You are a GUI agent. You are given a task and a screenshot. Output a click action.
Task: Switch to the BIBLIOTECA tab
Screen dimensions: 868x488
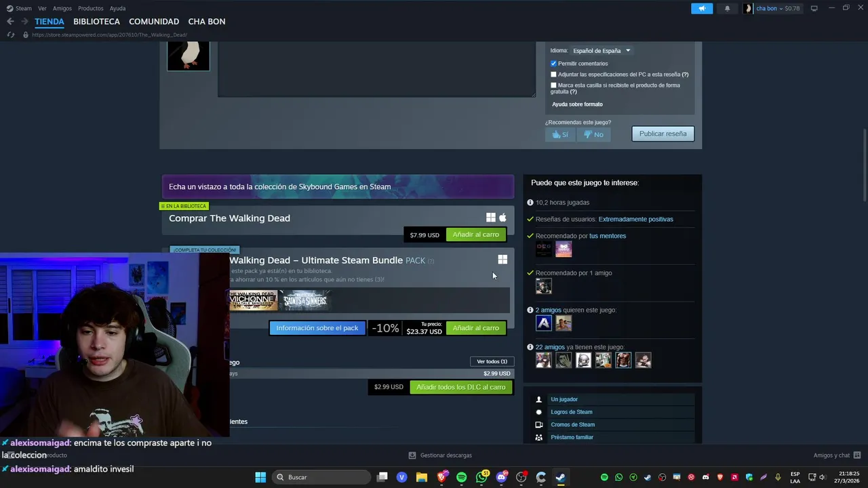tap(96, 22)
